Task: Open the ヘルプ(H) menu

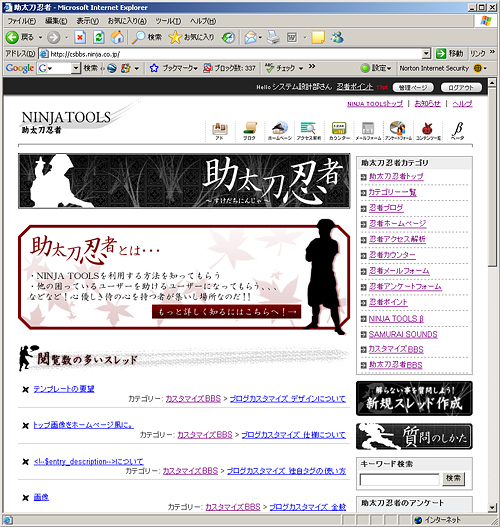Action: coord(203,21)
